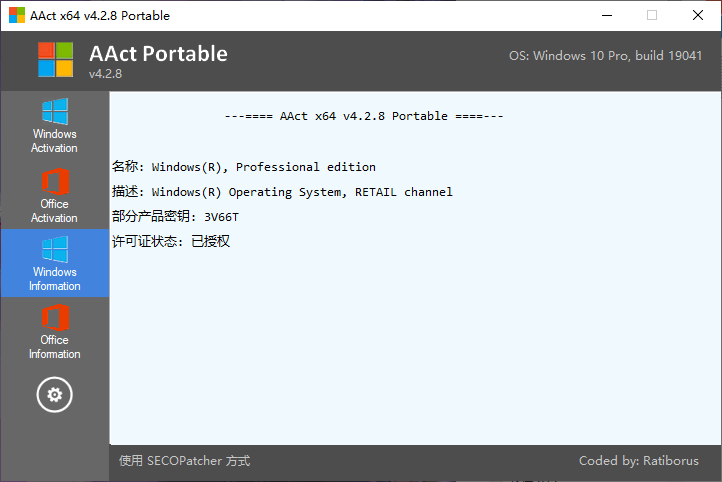This screenshot has width=722, height=482.
Task: Click the colorful AAct logo in header
Action: (x=56, y=59)
